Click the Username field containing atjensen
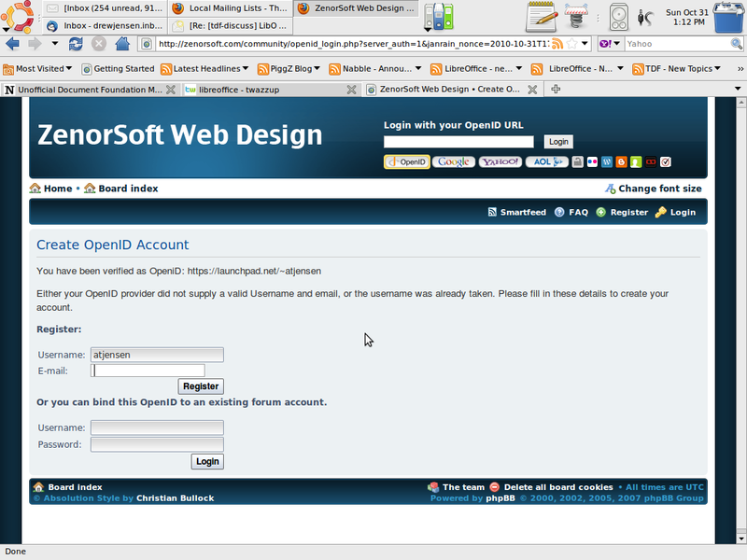747x560 pixels. coord(157,355)
